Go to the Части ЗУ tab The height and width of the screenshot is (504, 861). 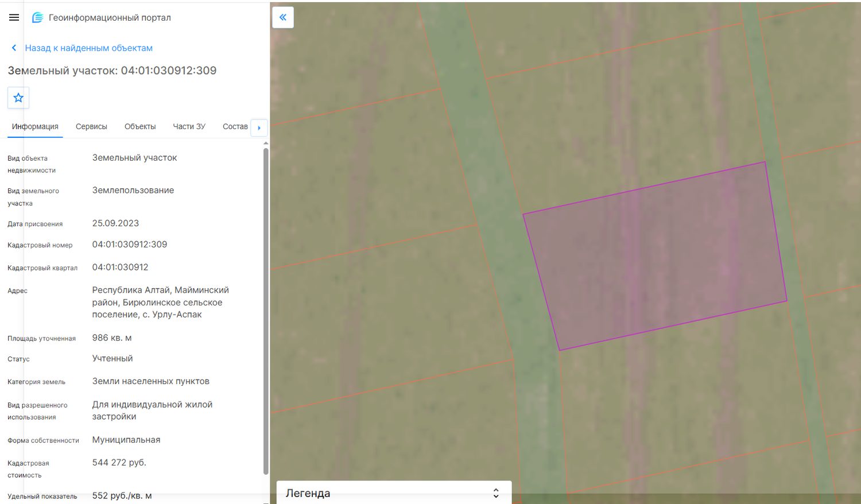click(x=189, y=126)
